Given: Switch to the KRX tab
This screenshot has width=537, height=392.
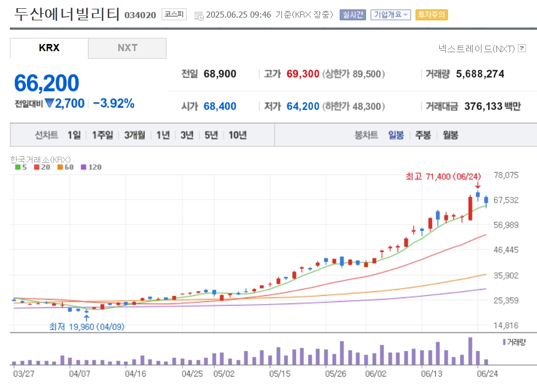Looking at the screenshot, I should [49, 48].
